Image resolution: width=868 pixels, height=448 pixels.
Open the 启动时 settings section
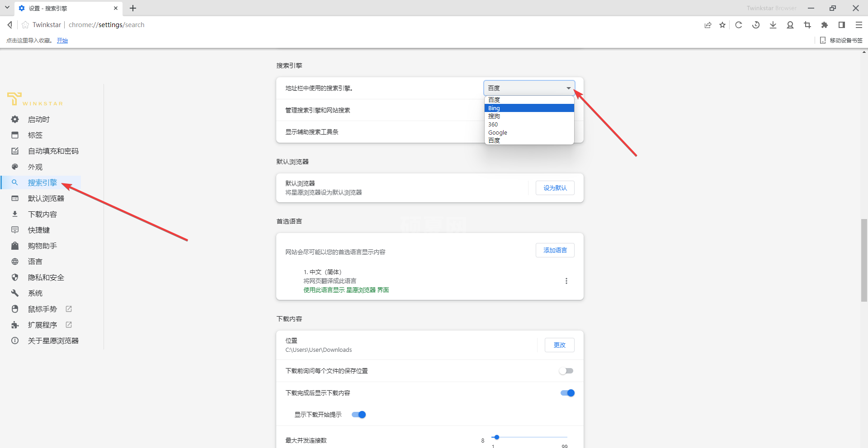pos(39,119)
